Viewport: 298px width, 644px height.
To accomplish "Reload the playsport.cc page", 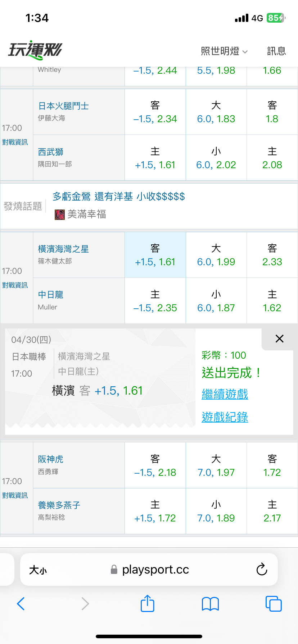I will click(262, 569).
